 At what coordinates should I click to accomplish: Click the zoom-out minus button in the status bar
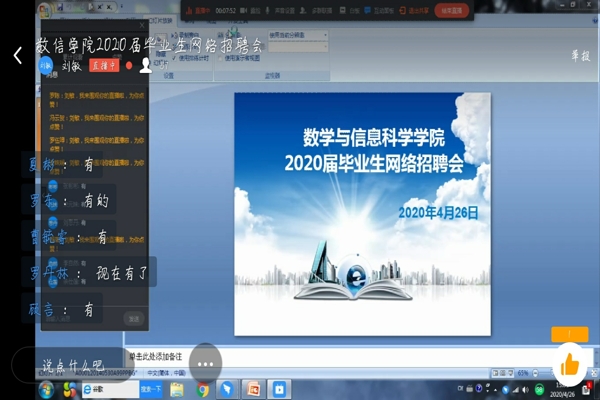point(535,373)
